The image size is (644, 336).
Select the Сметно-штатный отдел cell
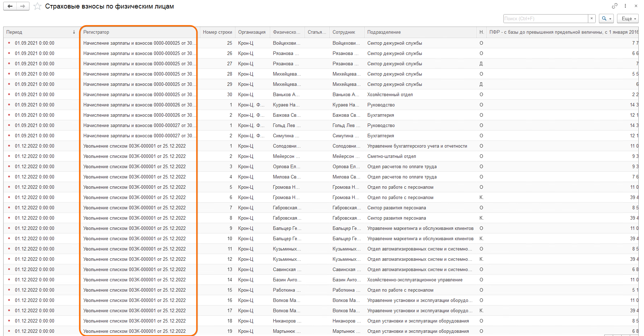pos(392,156)
